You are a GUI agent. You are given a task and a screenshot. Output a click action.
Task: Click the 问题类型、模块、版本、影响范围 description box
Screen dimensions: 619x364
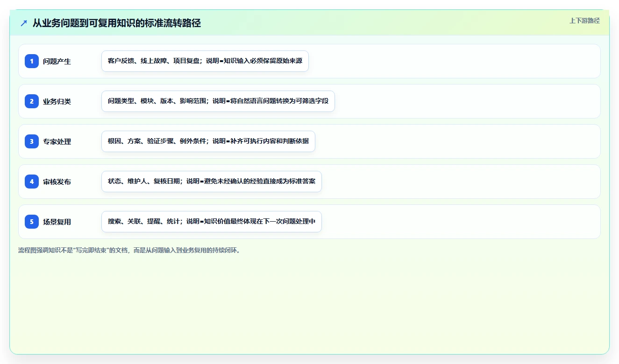coord(218,101)
